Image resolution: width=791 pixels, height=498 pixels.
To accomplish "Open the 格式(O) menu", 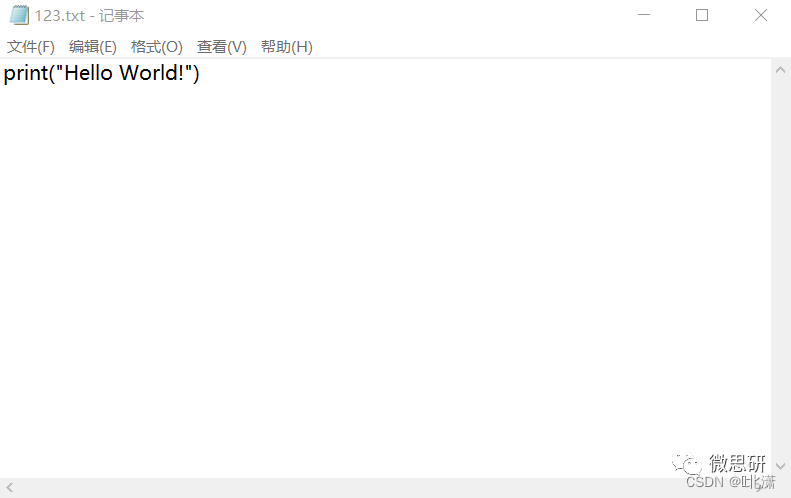I will coord(156,47).
